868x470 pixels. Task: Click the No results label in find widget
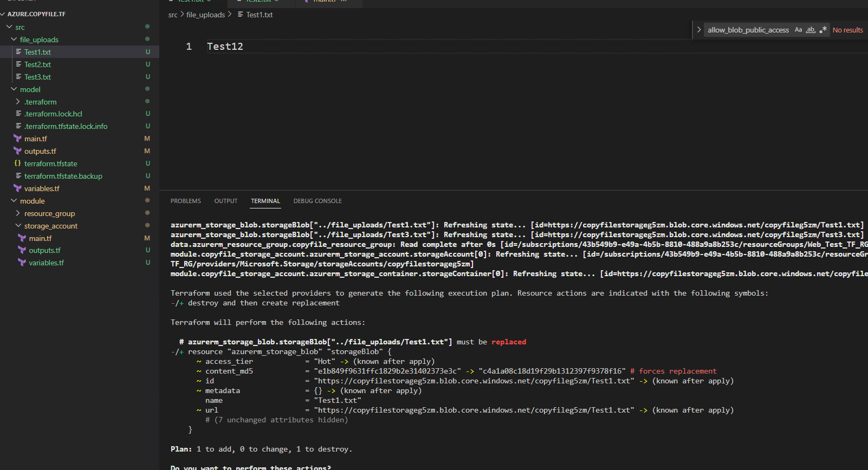[848, 30]
